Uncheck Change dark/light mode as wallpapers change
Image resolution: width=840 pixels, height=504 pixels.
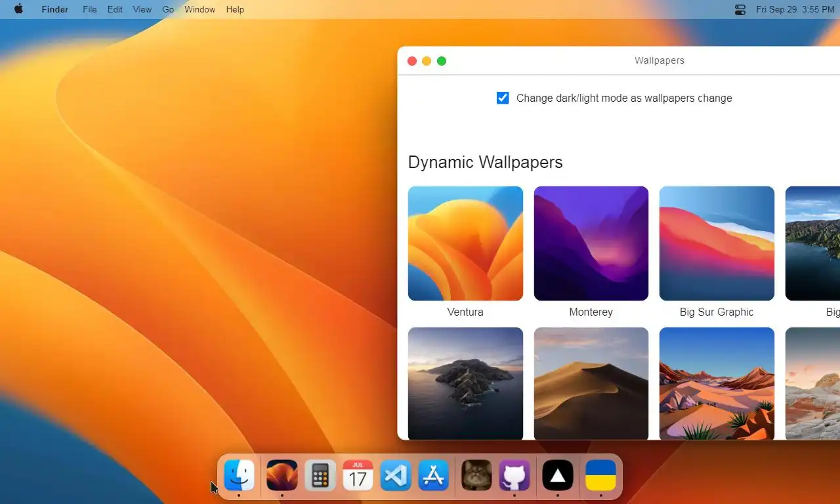coord(503,98)
